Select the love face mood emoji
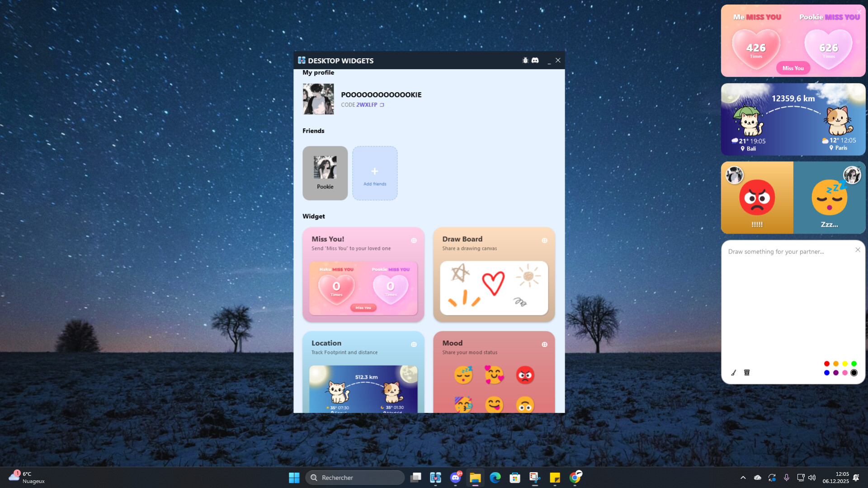This screenshot has height=488, width=868. pos(494,375)
